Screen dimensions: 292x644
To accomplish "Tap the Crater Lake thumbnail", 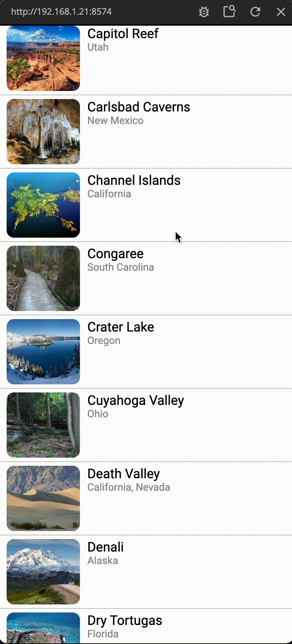I will point(43,351).
